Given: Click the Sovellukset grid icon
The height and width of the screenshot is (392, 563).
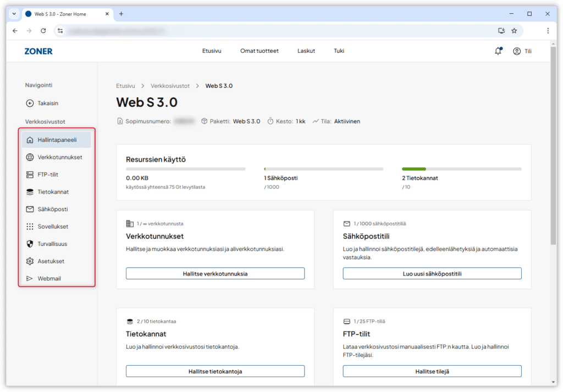Looking at the screenshot, I should coord(30,227).
